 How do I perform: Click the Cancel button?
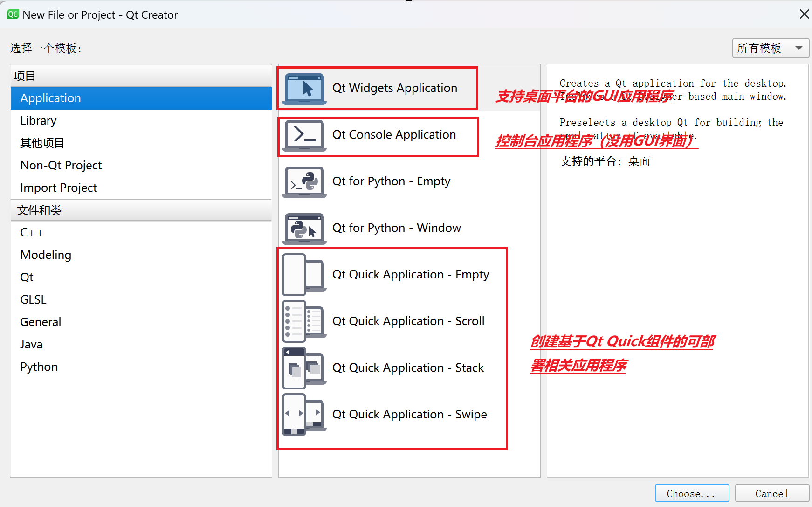pos(772,493)
